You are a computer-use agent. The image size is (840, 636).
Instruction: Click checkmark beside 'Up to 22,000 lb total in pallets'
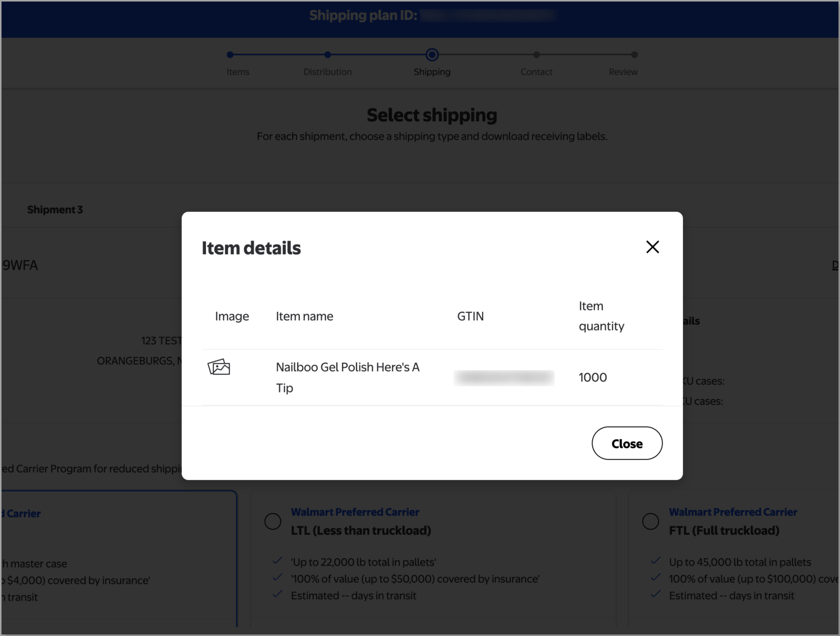(277, 560)
